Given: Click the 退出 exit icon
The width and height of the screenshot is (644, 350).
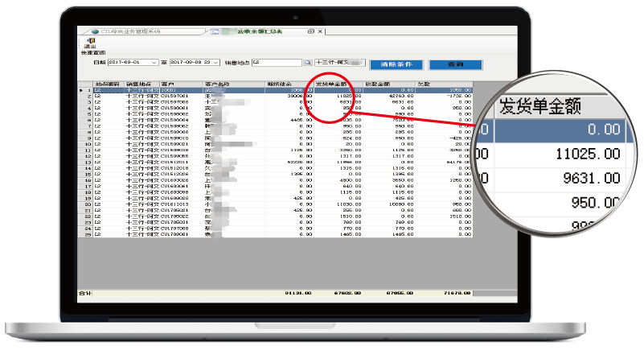Looking at the screenshot, I should (x=90, y=43).
